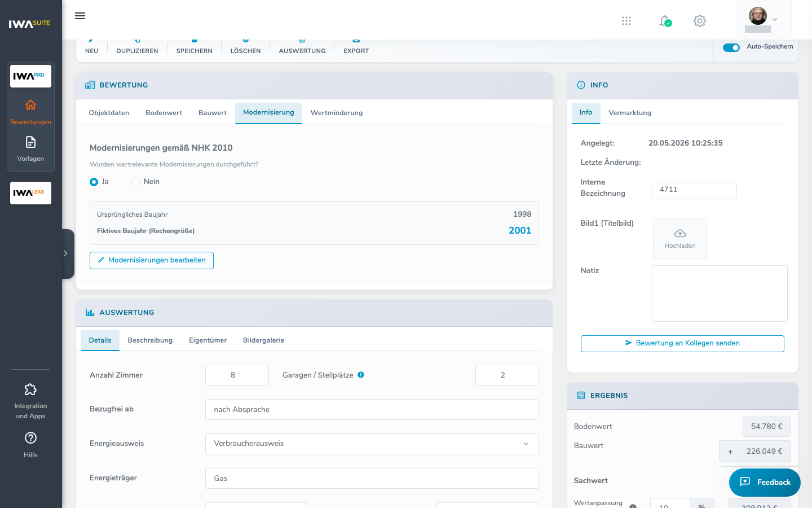Image resolution: width=812 pixels, height=508 pixels.
Task: Select the Nein radio button
Action: click(135, 182)
